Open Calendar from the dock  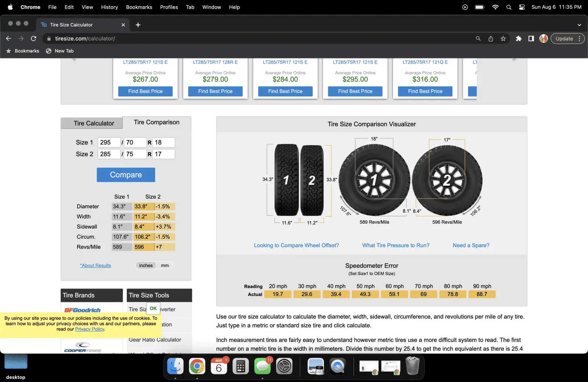point(219,366)
